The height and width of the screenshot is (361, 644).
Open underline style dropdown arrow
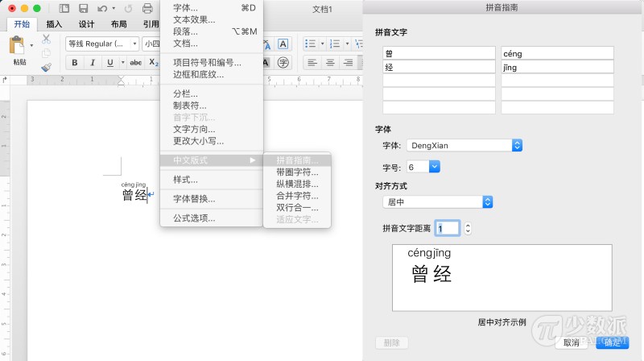click(x=122, y=63)
